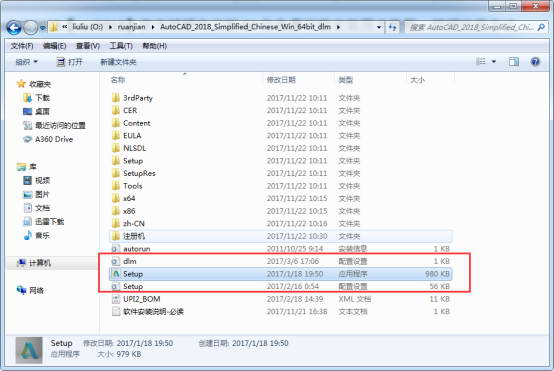Select the dlm configuration file icon

[116, 261]
